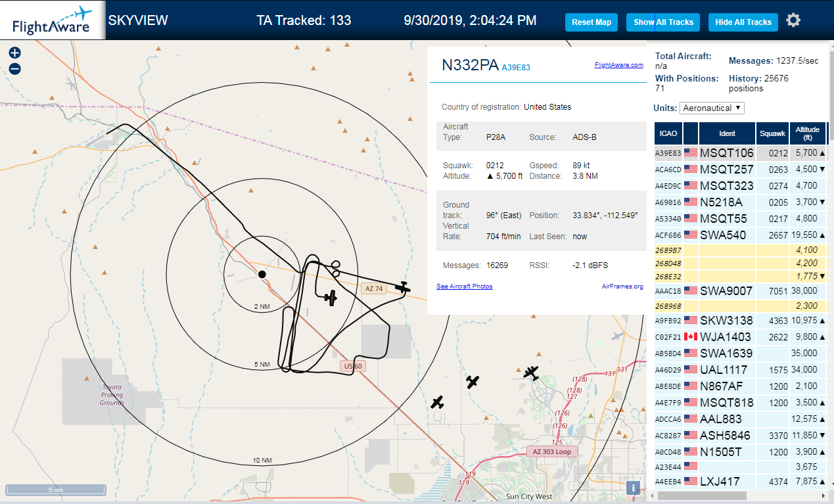The image size is (834, 504).
Task: Open FlightAware.com link in aircraft panel
Action: [619, 65]
